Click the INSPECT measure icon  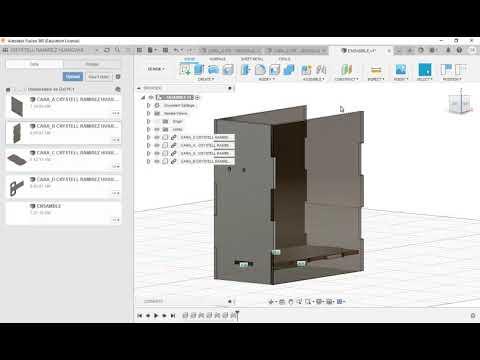pyautogui.click(x=376, y=70)
